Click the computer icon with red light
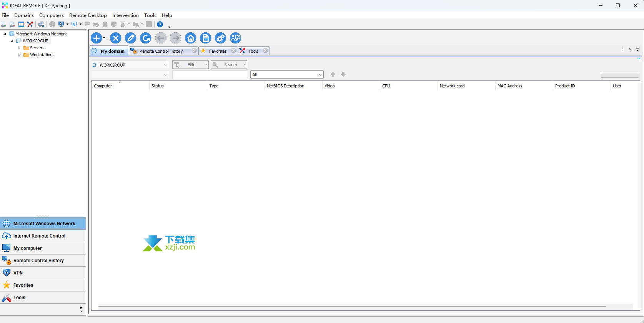Screen dimensions: 644x323 pos(12,24)
